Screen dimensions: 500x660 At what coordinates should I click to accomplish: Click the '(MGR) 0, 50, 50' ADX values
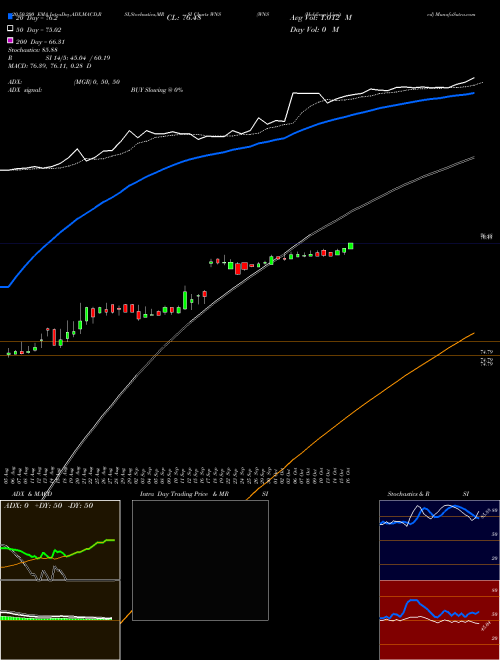click(97, 82)
